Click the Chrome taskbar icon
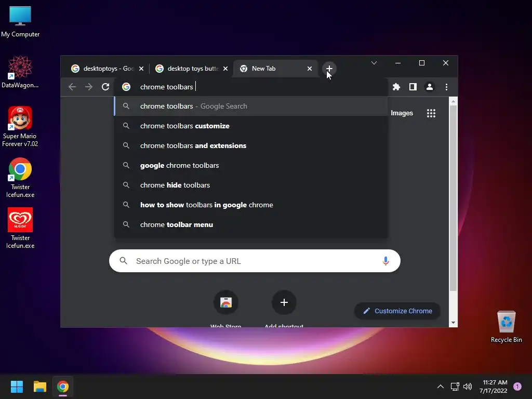 63,387
